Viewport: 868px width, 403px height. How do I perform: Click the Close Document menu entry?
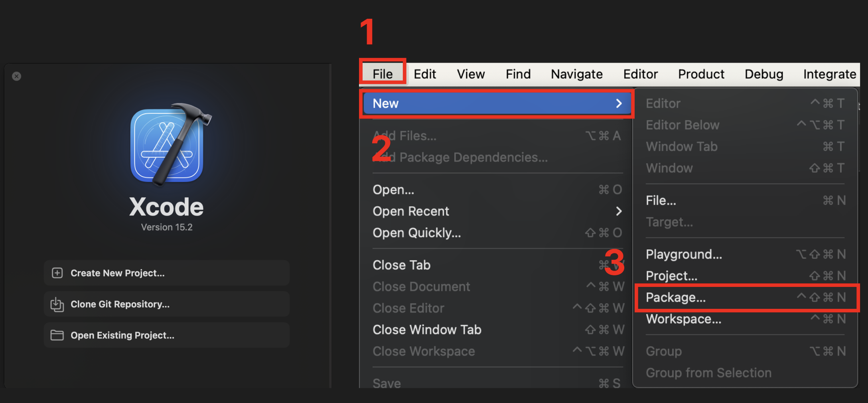tap(497, 286)
